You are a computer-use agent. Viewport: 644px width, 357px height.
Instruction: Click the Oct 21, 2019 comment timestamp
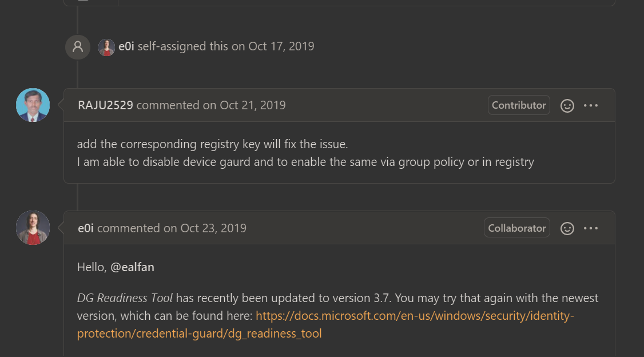[252, 105]
